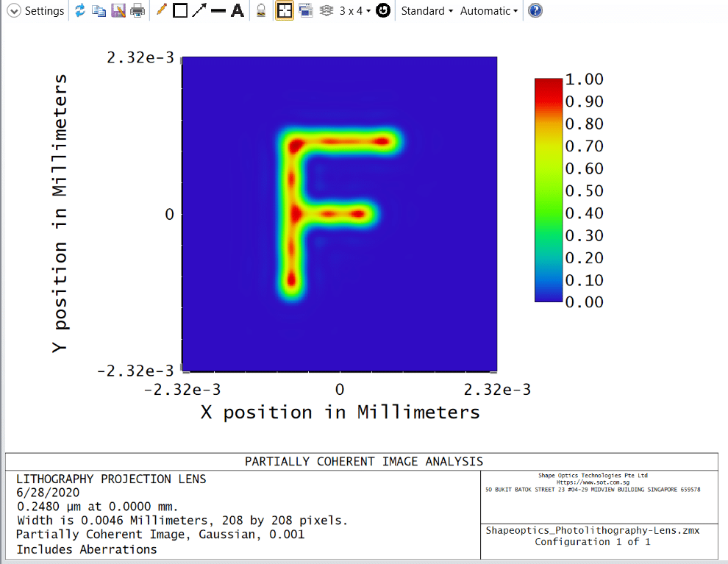Select the arrow annotation tool
728x564 pixels.
[197, 10]
